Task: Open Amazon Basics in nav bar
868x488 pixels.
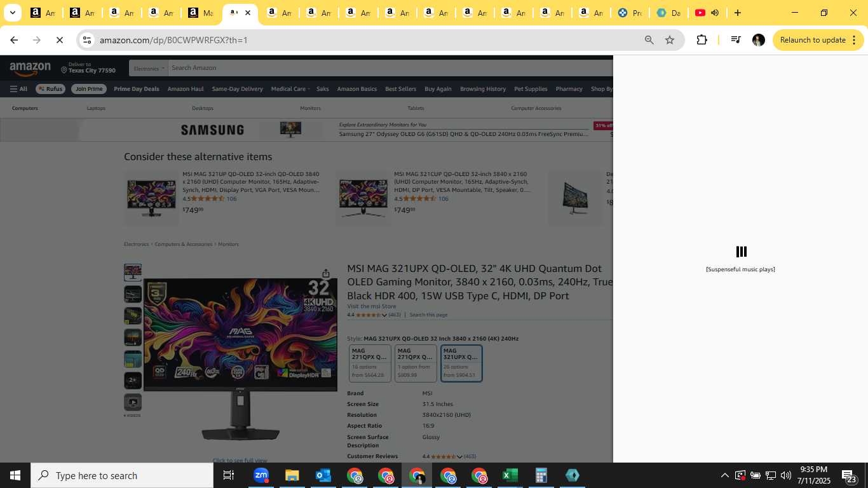Action: 356,89
